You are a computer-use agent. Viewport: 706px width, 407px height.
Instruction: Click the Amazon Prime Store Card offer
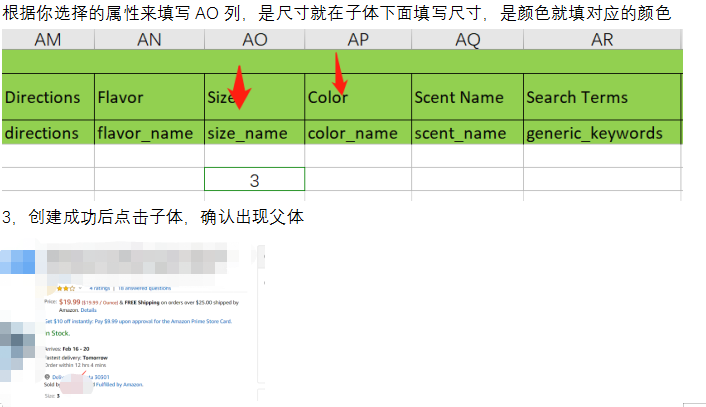(x=138, y=322)
